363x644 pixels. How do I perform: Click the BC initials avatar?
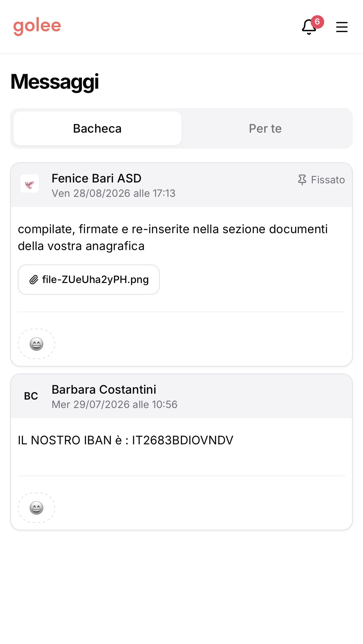tap(31, 396)
